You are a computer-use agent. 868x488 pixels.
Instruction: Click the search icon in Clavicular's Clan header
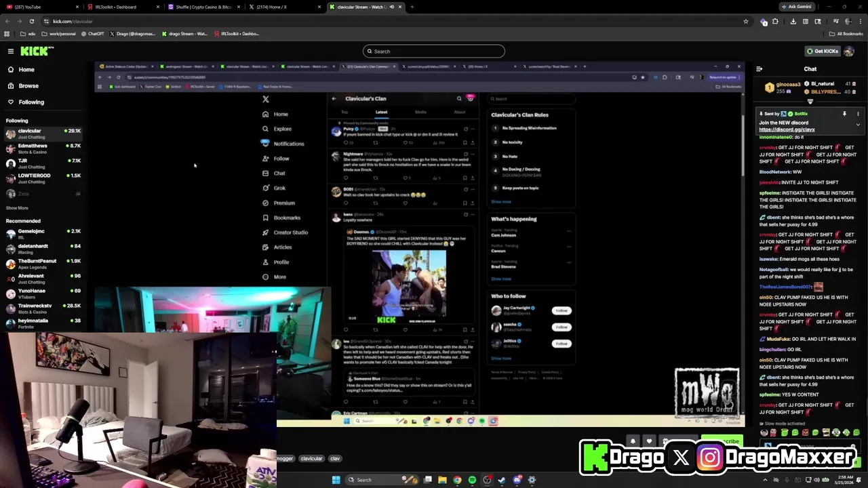pos(458,99)
